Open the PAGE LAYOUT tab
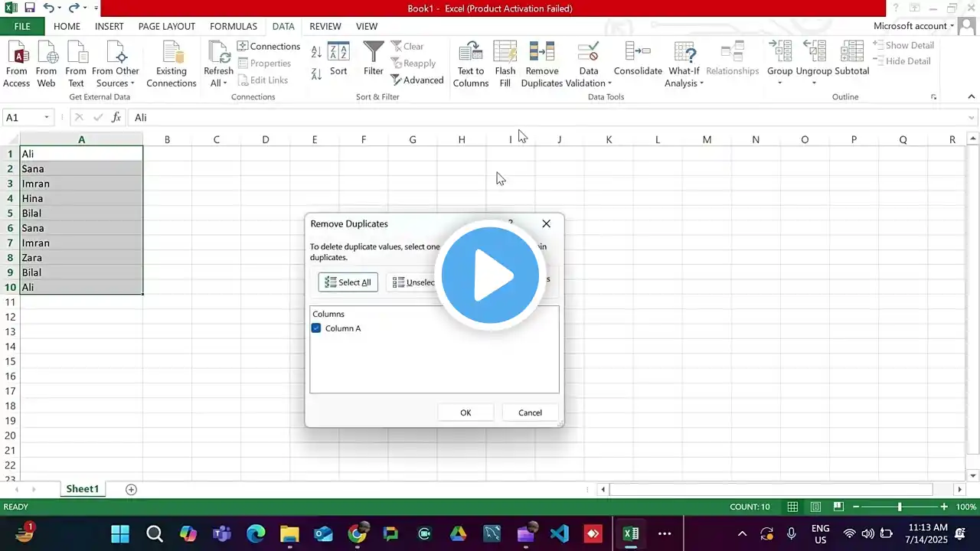Viewport: 980px width, 551px height. pos(166,26)
